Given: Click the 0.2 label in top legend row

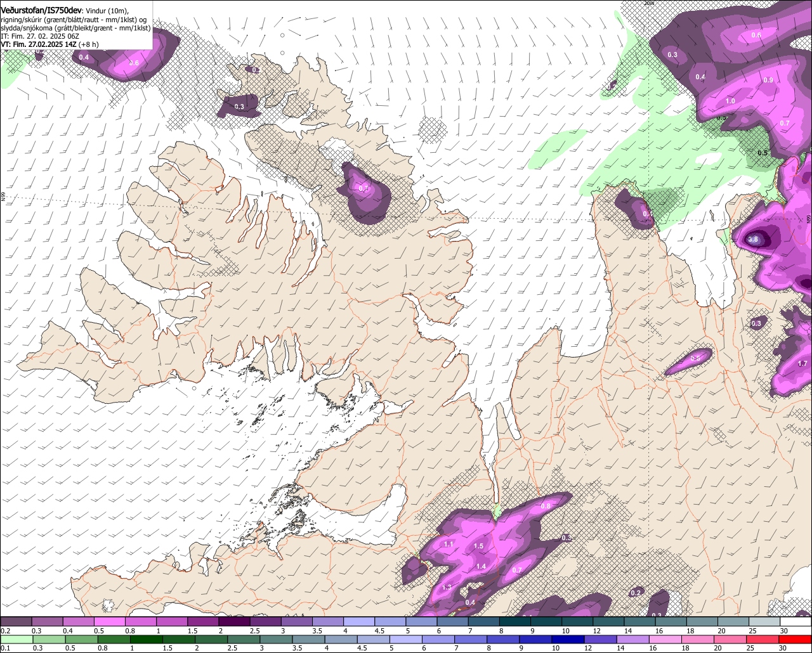Looking at the screenshot, I should tap(5, 631).
